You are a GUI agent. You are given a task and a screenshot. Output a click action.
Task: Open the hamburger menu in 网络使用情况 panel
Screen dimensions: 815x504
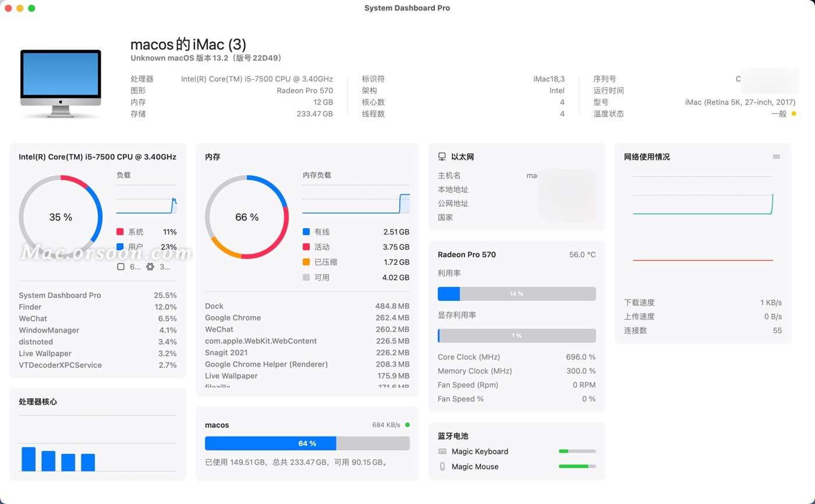[x=777, y=156]
